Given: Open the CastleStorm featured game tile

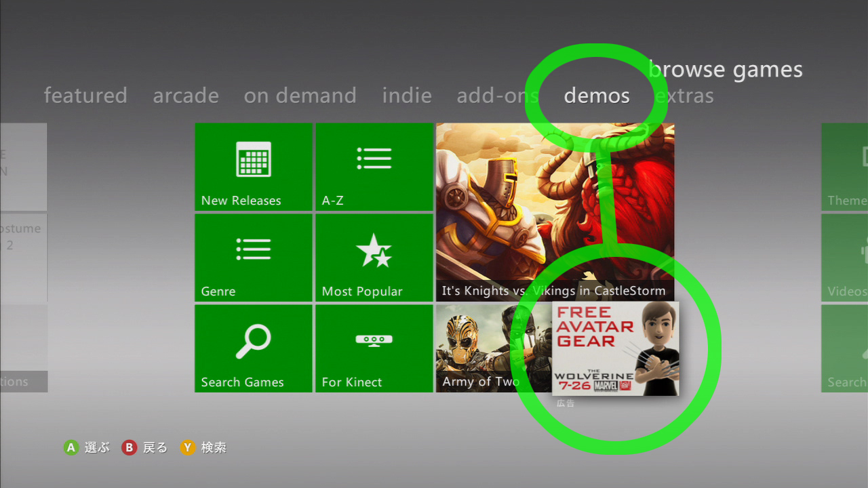Looking at the screenshot, I should point(555,212).
